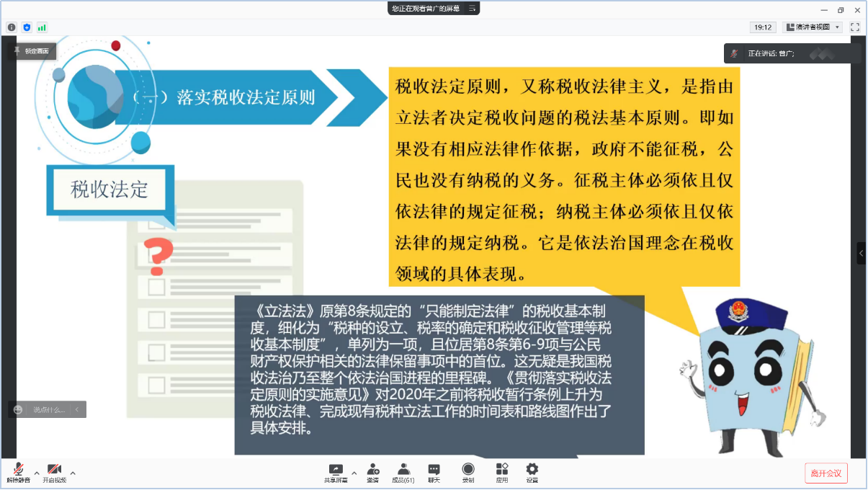Open meeting Settings (设置) gear
Image resolution: width=868 pixels, height=490 pixels.
pos(532,472)
